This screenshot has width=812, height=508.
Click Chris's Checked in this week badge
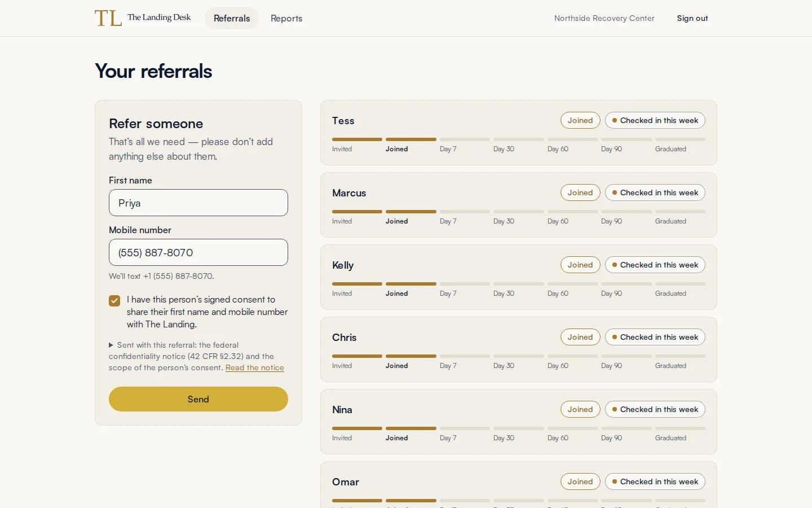[655, 337]
